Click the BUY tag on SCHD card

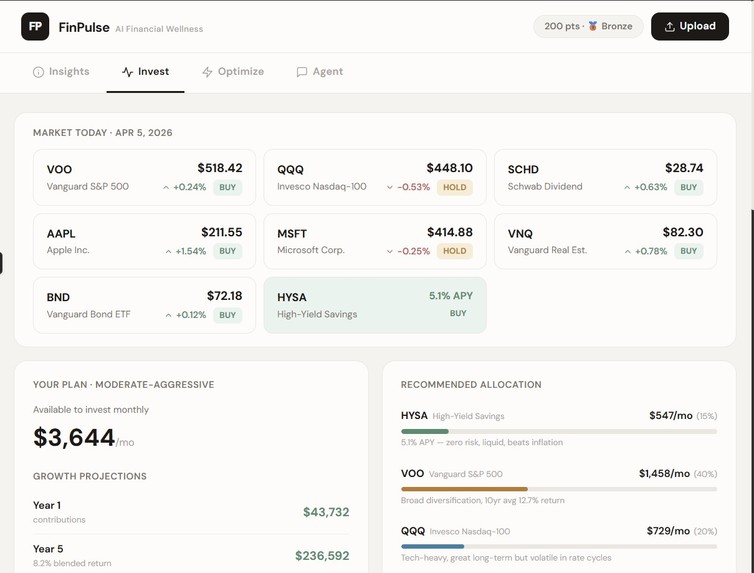(x=689, y=187)
